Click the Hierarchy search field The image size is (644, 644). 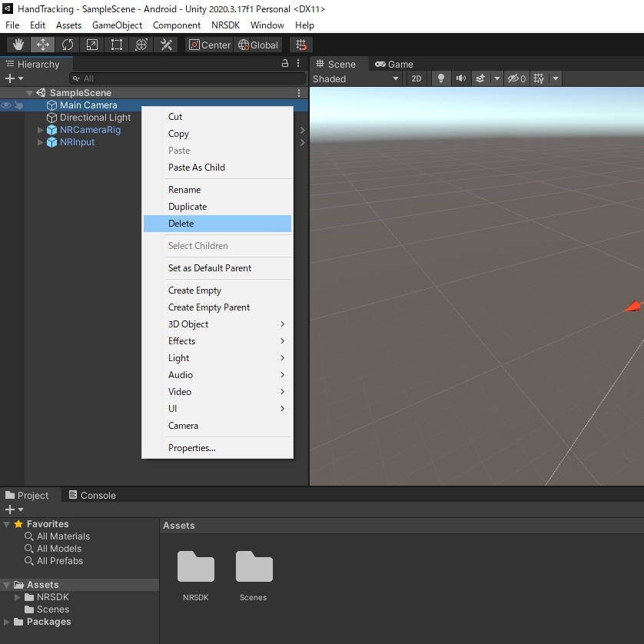coord(188,78)
